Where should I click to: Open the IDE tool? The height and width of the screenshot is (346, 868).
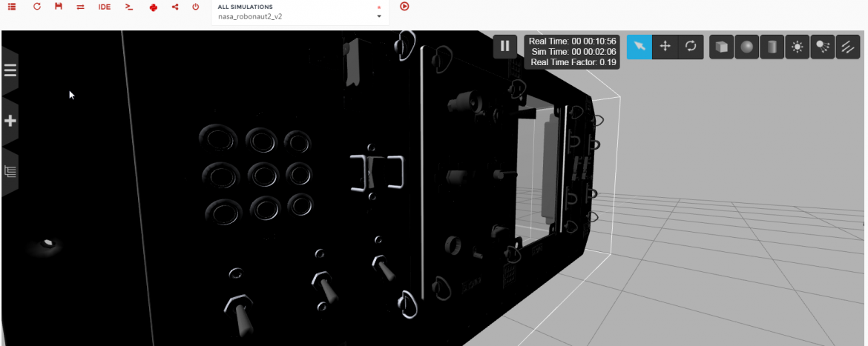pyautogui.click(x=105, y=7)
